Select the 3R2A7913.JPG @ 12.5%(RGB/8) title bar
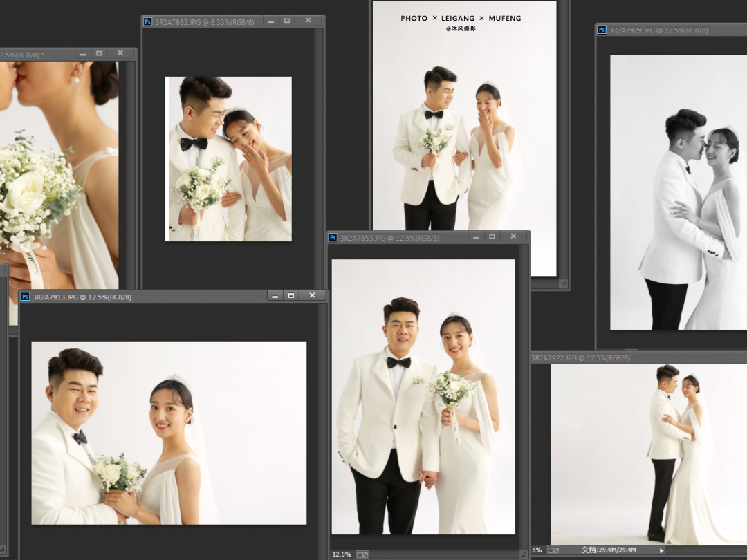Screen dimensions: 747x560 pos(173,296)
